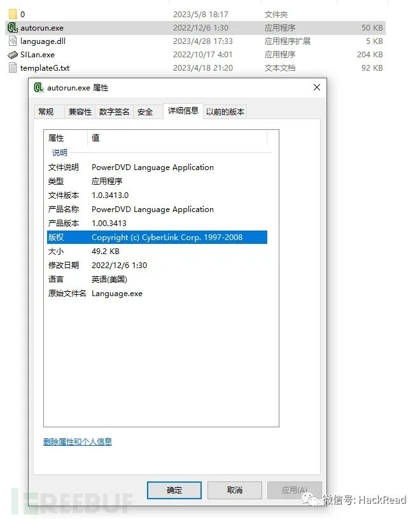
Task: Click the disabled 应用(A) button
Action: point(295,490)
